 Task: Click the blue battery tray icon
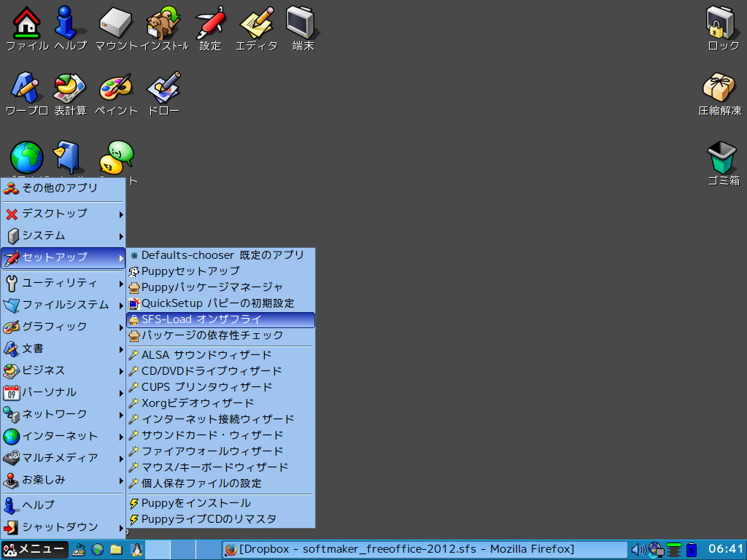(692, 550)
